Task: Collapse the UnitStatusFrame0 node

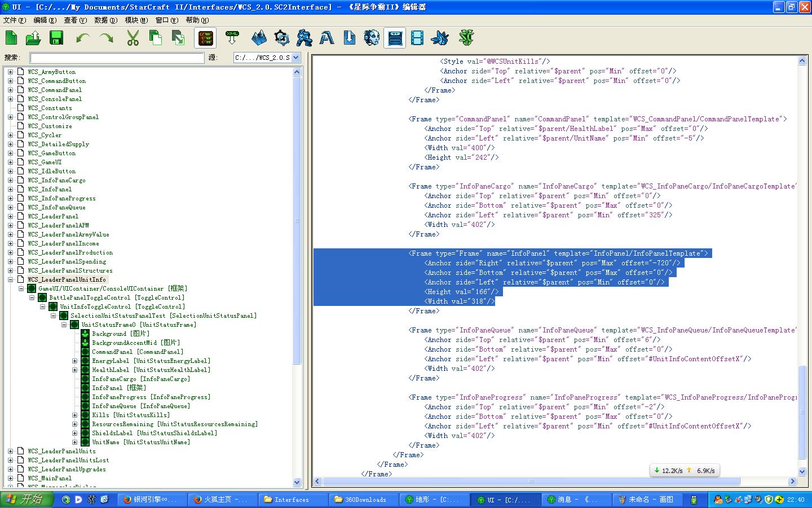Action: [64, 325]
